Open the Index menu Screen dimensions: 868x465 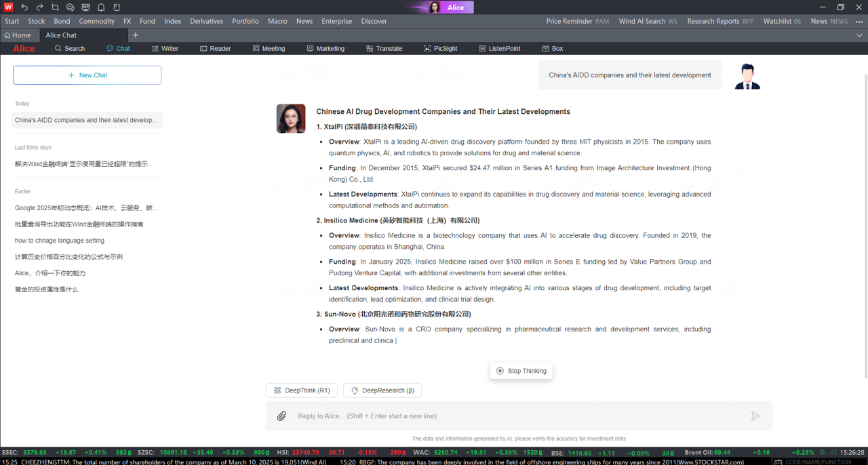tap(172, 21)
